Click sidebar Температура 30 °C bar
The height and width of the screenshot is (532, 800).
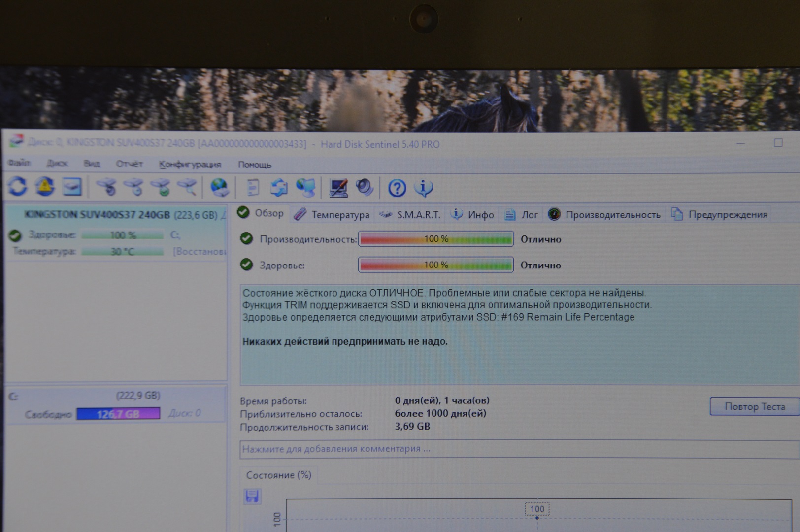(123, 252)
